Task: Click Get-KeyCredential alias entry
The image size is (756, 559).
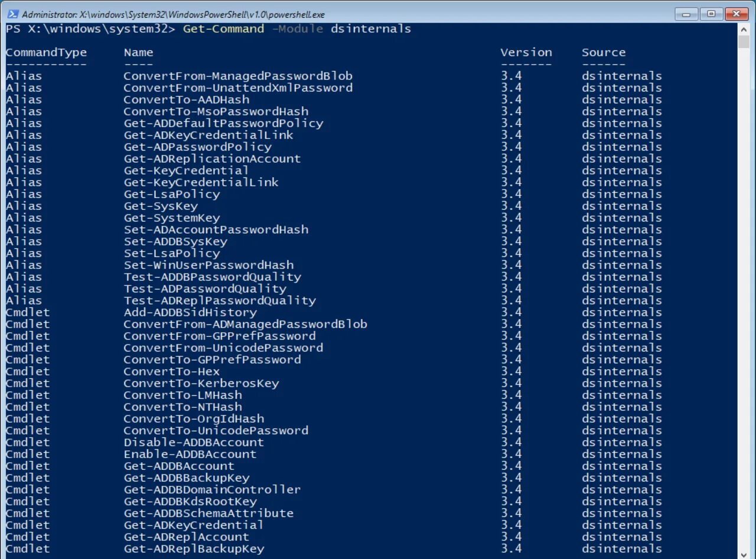Action: 187,171
